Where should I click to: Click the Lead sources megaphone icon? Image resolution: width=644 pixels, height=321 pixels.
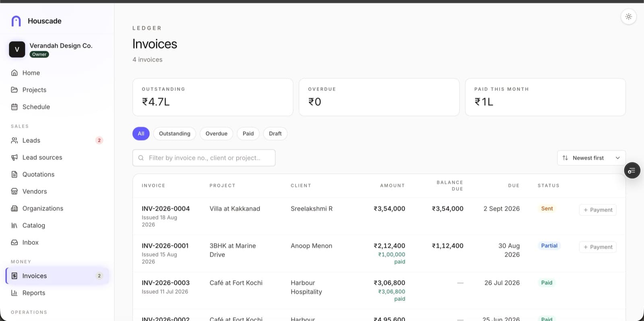(x=14, y=157)
